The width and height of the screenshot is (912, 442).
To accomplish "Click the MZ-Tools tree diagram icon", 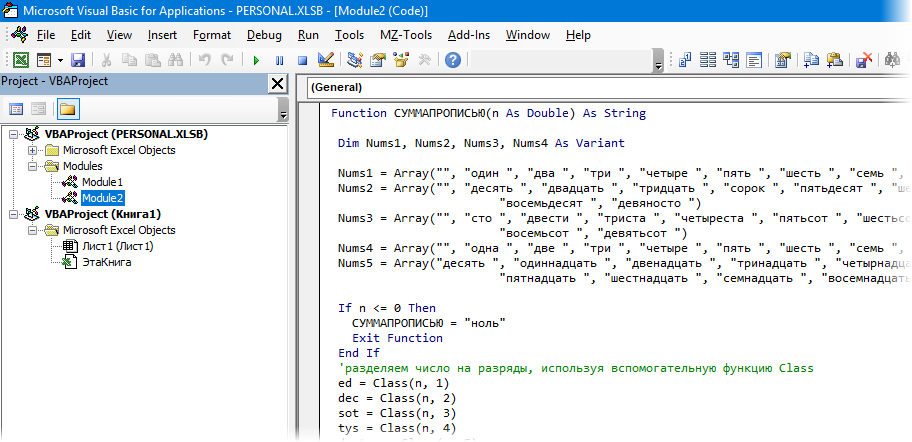I will pyautogui.click(x=731, y=60).
